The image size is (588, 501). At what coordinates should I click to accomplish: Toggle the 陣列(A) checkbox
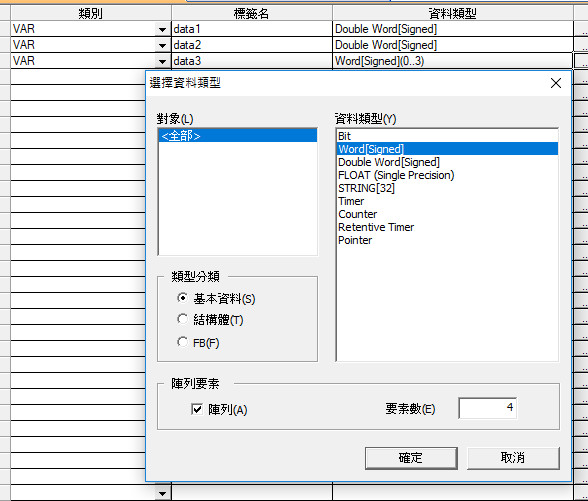(197, 409)
